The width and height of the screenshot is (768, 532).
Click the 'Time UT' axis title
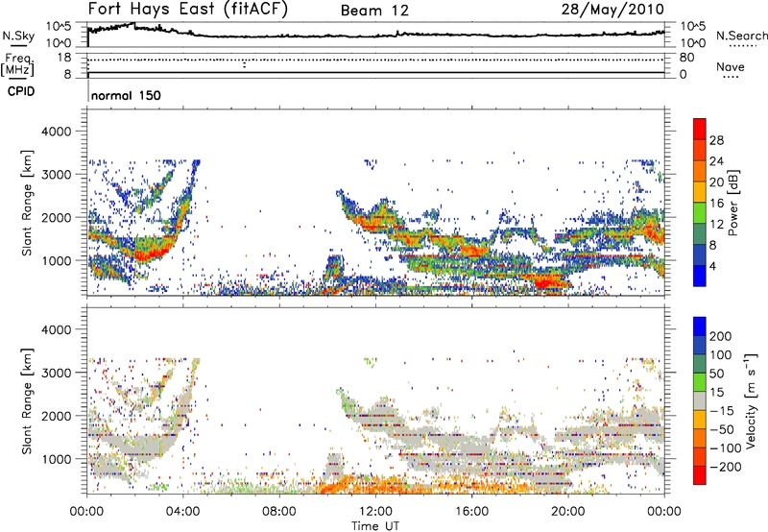pos(375,526)
